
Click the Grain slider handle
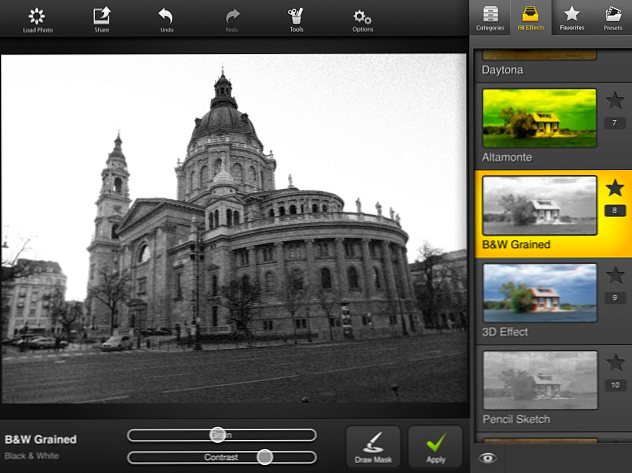(x=218, y=435)
